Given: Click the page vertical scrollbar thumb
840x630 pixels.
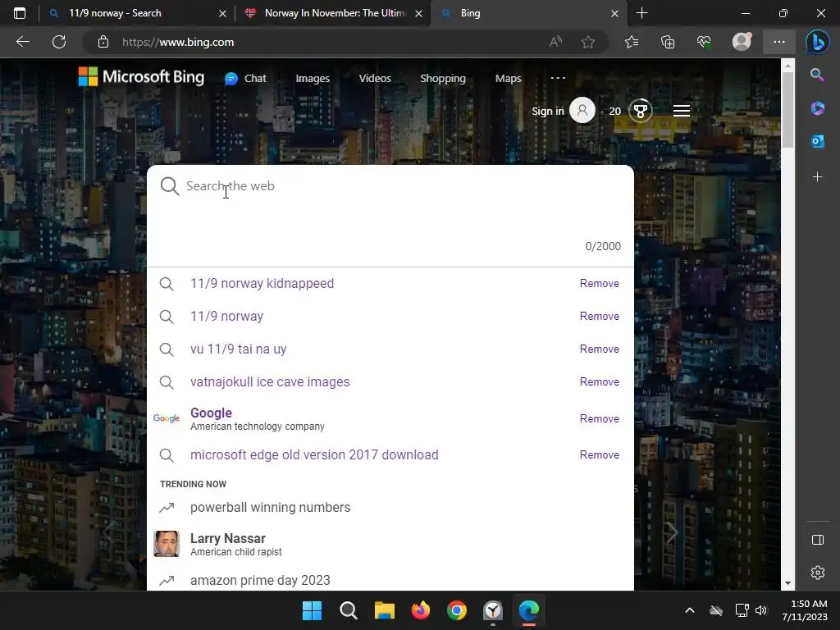Looking at the screenshot, I should [x=787, y=109].
